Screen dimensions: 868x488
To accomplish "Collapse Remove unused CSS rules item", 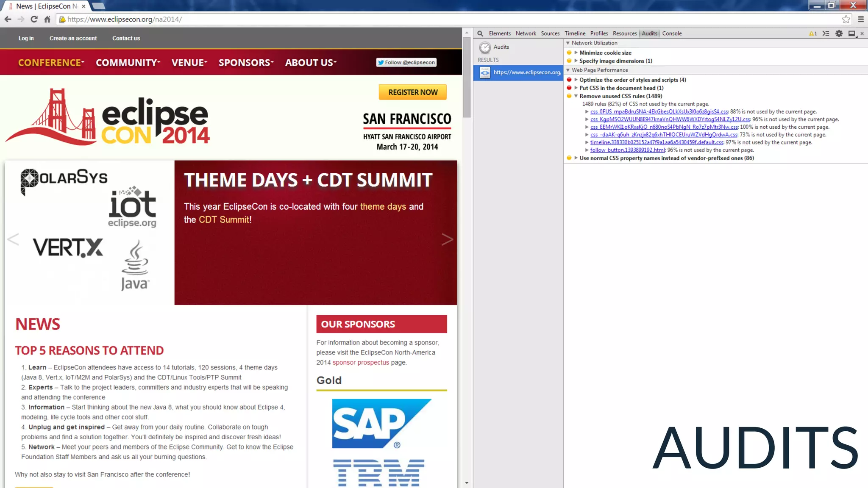I will point(576,96).
